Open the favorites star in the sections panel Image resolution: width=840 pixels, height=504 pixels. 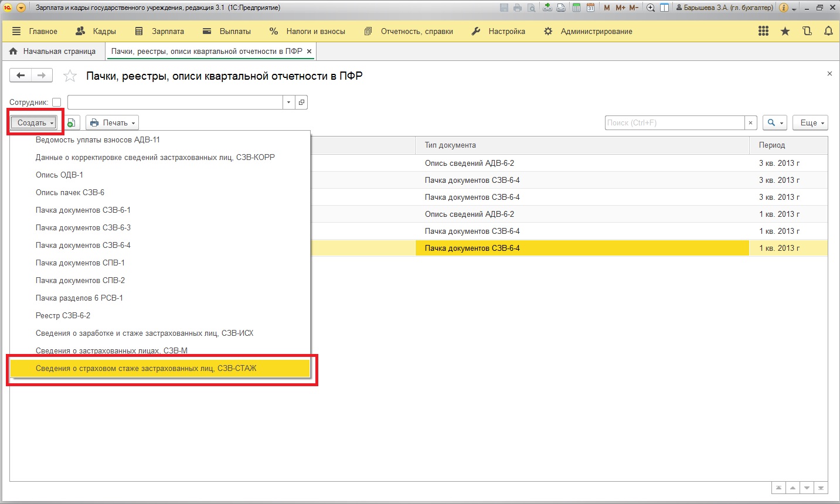785,31
